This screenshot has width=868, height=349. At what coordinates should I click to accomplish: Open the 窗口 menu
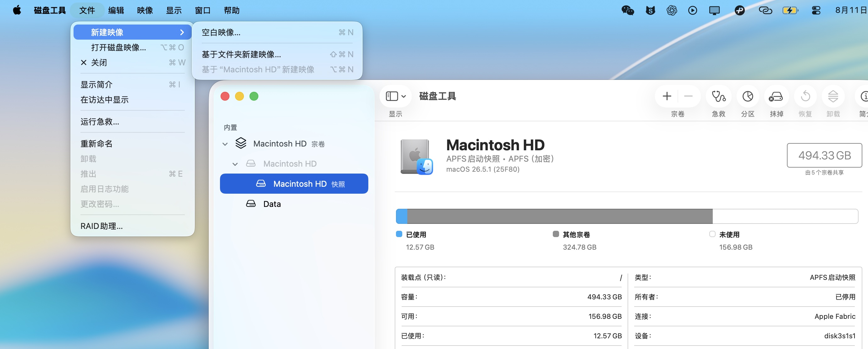(x=203, y=10)
